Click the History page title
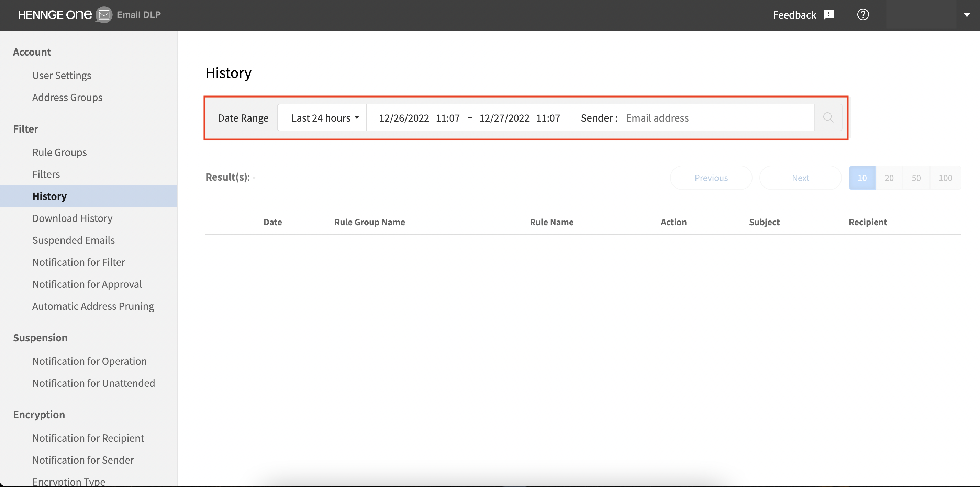 228,72
